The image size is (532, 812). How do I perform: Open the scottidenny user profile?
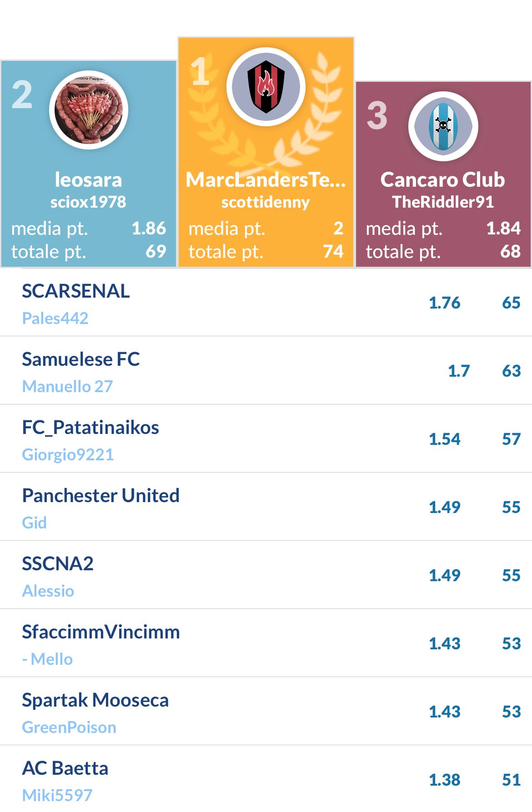tap(266, 202)
